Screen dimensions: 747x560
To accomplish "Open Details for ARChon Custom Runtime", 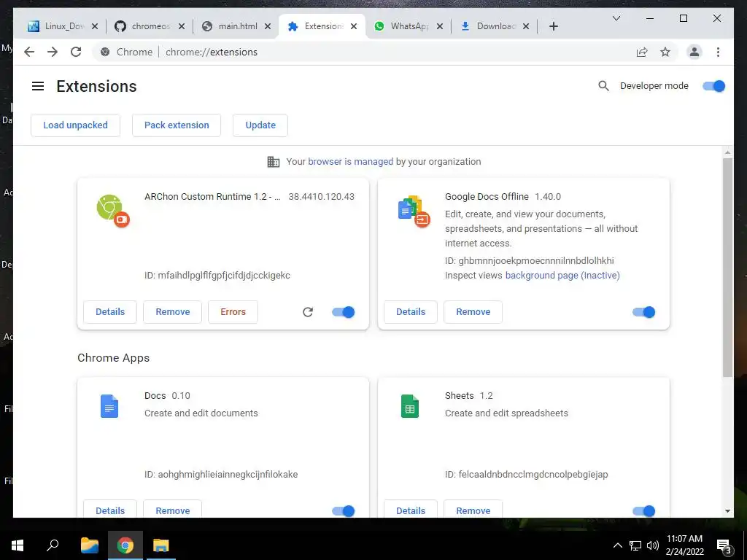I will point(110,312).
